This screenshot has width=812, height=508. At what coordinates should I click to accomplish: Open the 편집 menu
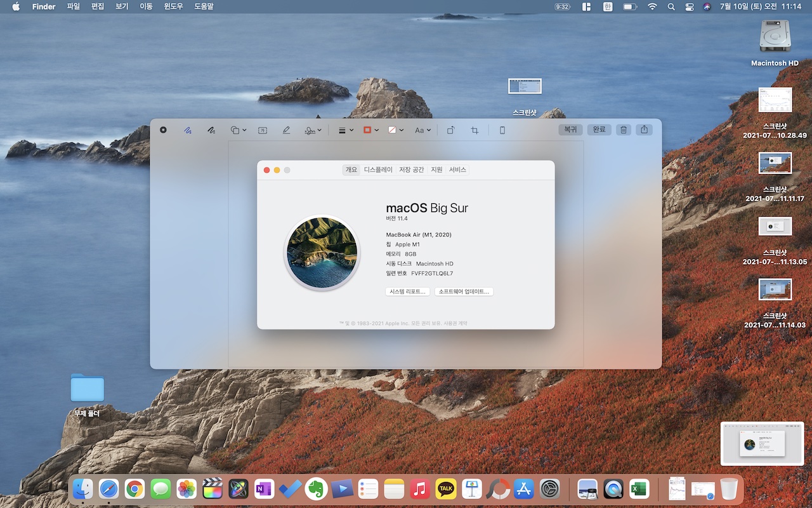click(98, 6)
